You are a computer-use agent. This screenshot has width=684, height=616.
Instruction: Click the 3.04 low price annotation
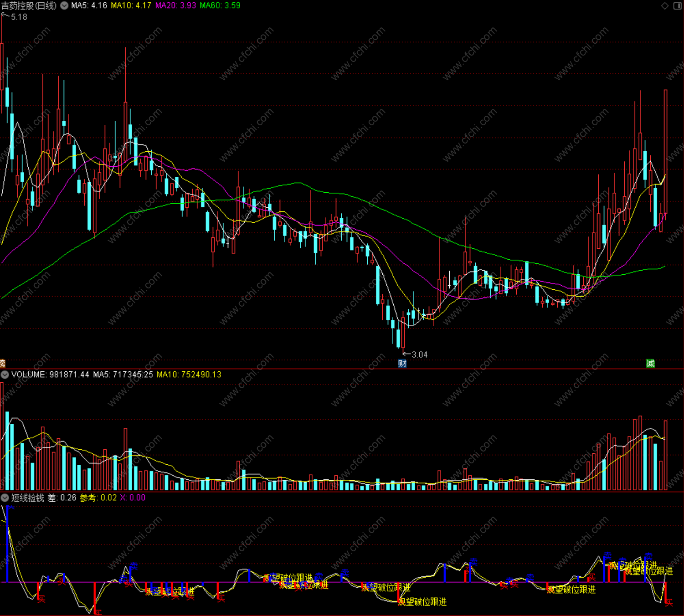pyautogui.click(x=420, y=354)
